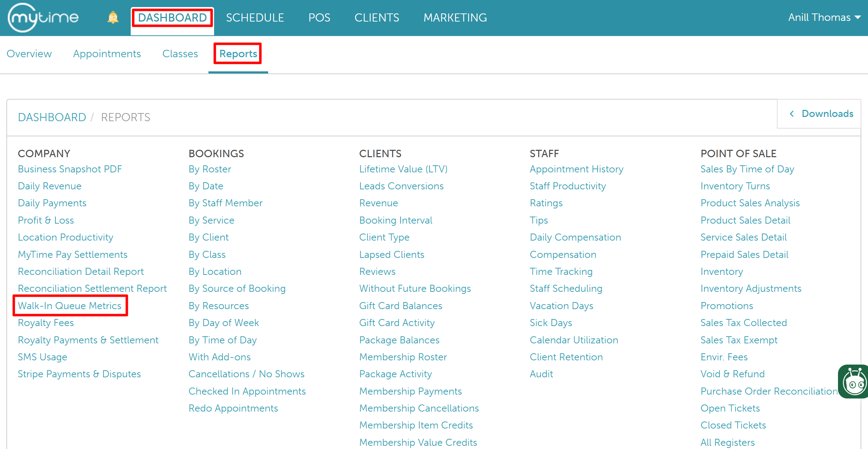Open the SCHEDULE nav tab
The width and height of the screenshot is (868, 449).
click(255, 18)
